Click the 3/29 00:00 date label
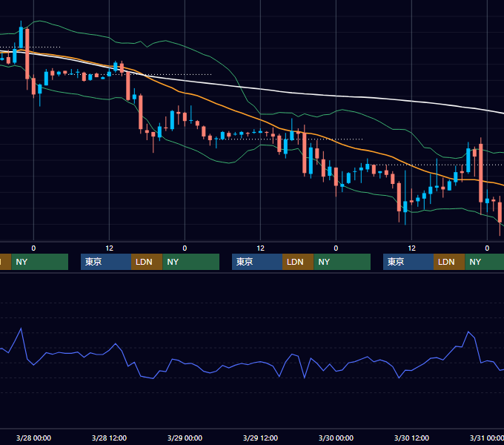Image resolution: width=504 pixels, height=445 pixels. click(x=185, y=438)
